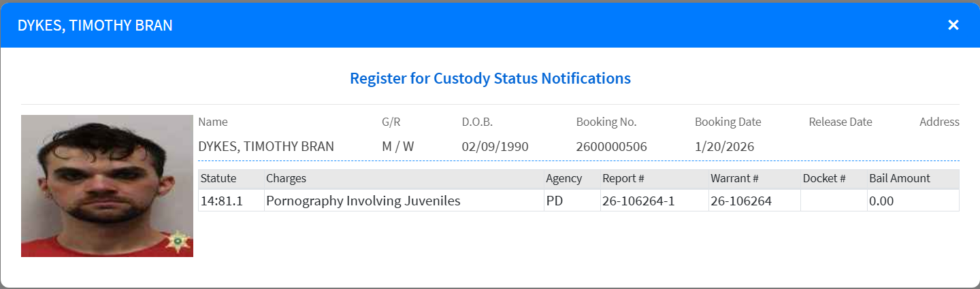Click the Statute column header
This screenshot has height=289, width=980.
[218, 179]
